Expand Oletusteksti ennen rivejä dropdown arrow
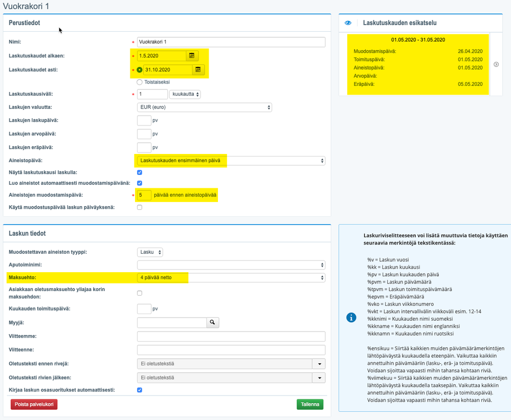Screen dimensions: 511x420 [x=319, y=364]
